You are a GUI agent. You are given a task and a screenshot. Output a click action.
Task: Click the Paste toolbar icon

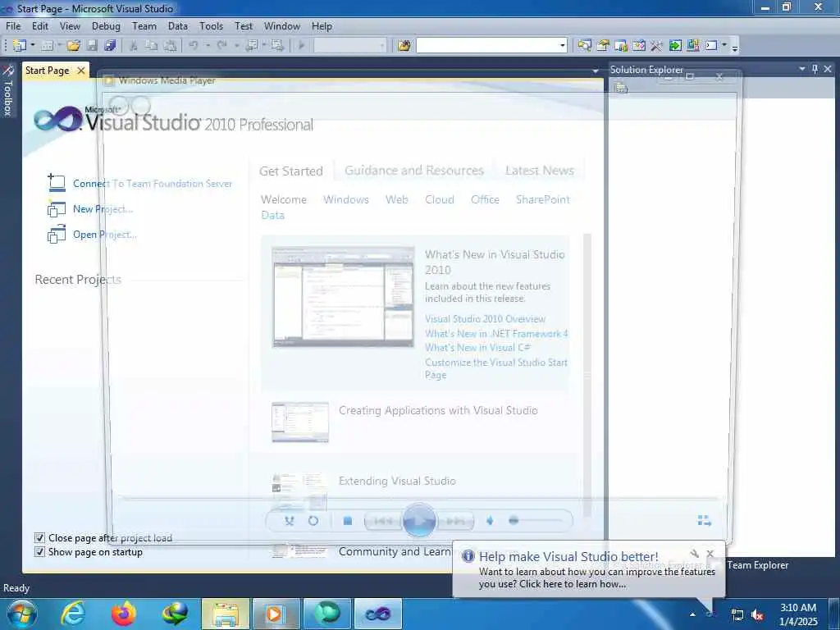pos(171,46)
